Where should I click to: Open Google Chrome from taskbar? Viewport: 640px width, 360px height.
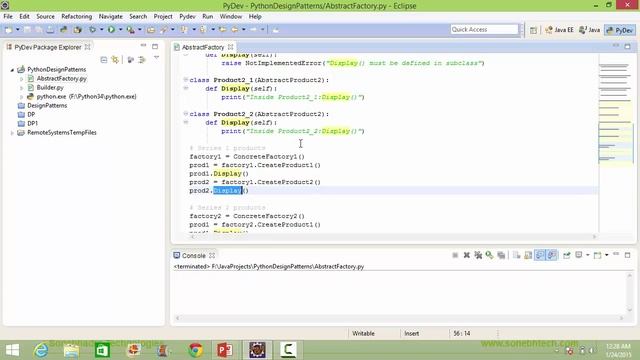coord(196,350)
